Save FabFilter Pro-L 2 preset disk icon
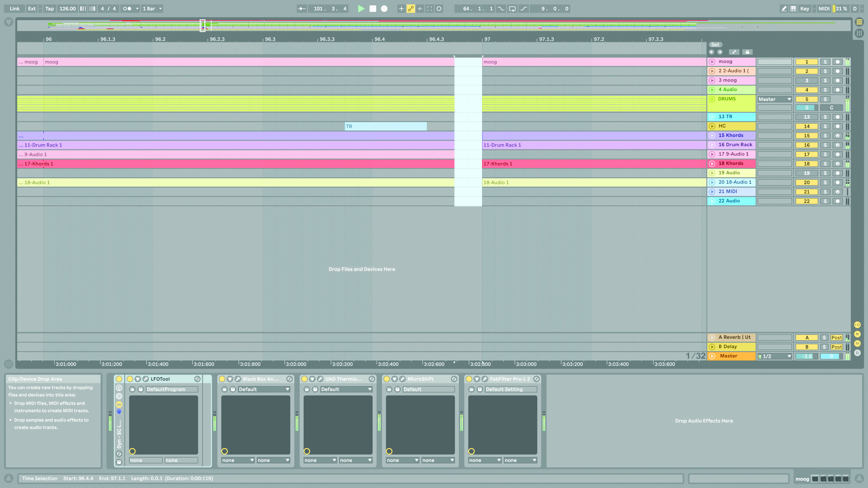 tap(480, 389)
